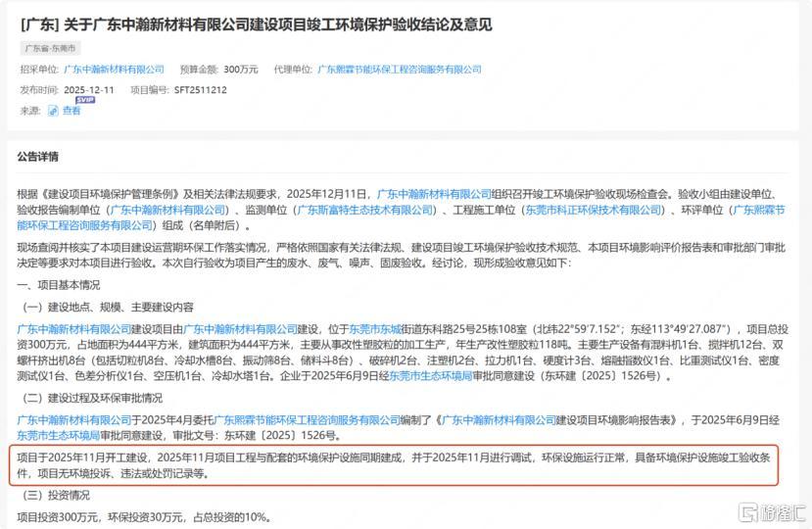Viewport: 812px width, 529px height.
Task: Click the coordinates text 北纬22°59′7.152″
Action: pos(578,329)
